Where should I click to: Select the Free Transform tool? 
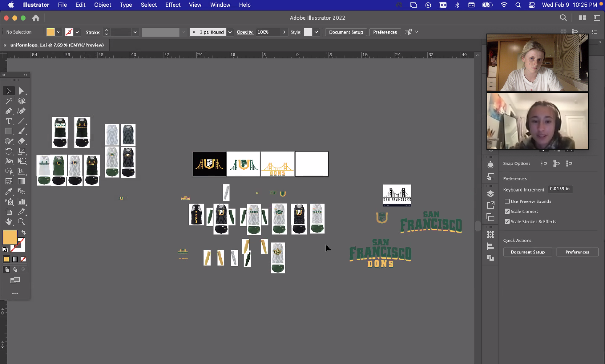tap(22, 161)
